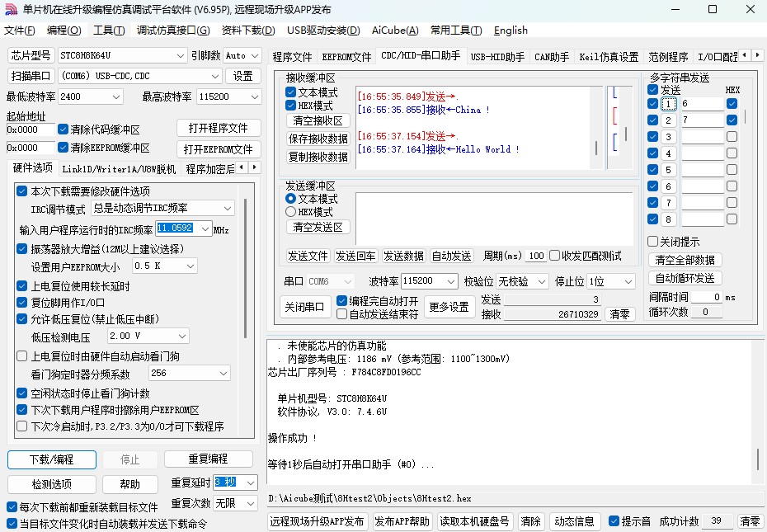Open the AiCube(A) menu

[395, 31]
